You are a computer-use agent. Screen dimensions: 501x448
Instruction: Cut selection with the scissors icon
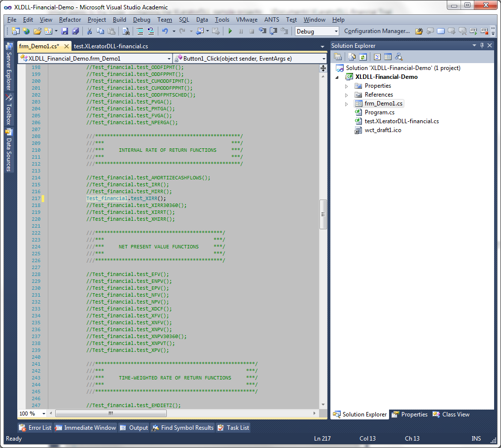[89, 31]
